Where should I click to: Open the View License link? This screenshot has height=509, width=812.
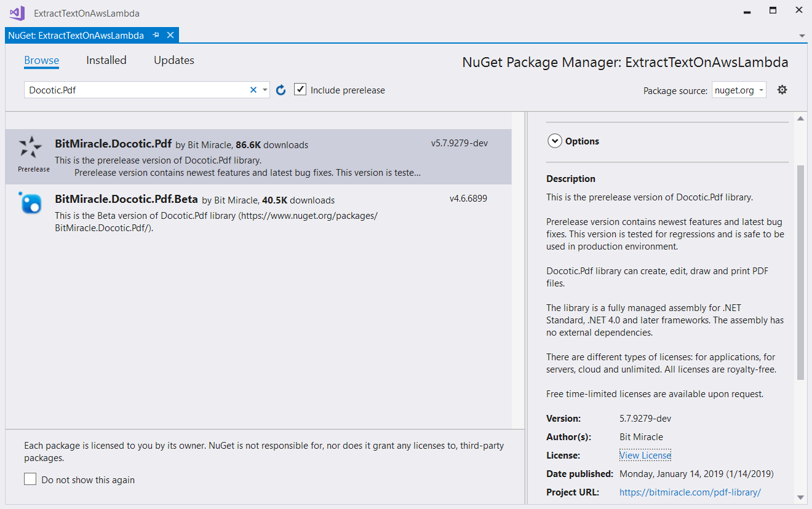(x=645, y=456)
